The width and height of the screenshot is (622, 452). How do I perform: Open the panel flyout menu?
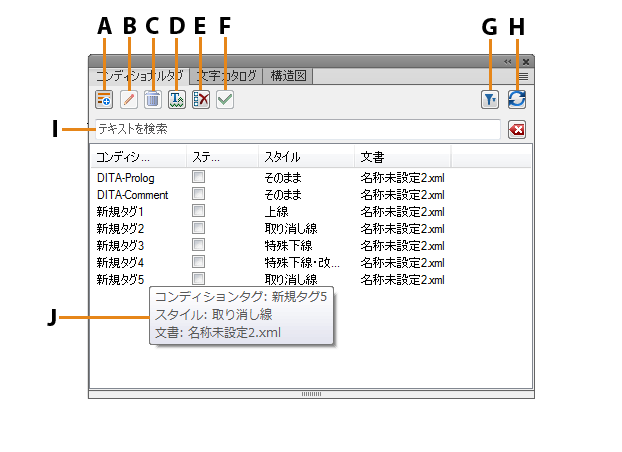(x=523, y=76)
